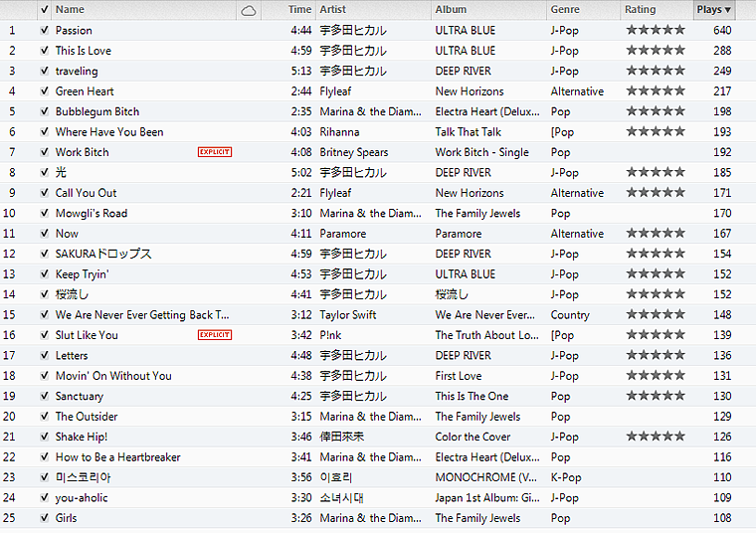Select the song "Keep Tryin'"
Screen dimensions: 756x533
tap(83, 274)
